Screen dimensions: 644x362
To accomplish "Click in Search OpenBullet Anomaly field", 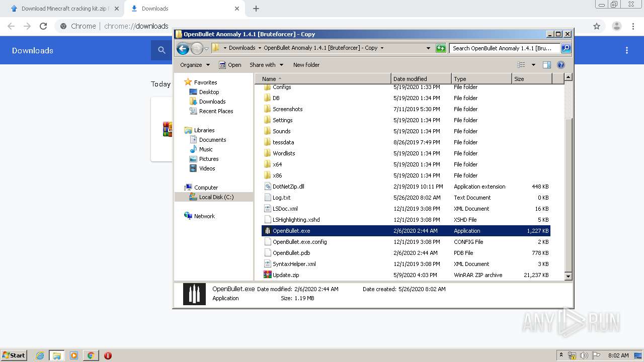I will [x=505, y=48].
